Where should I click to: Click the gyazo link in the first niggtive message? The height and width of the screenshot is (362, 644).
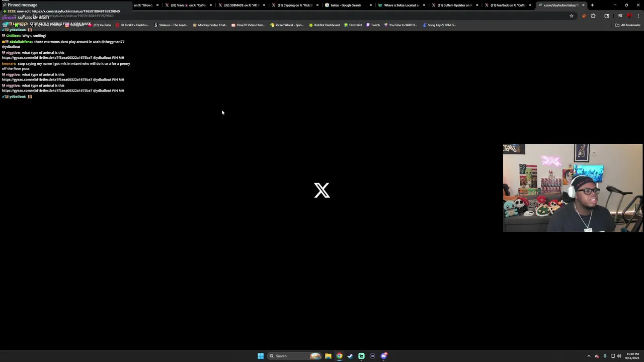[x=47, y=58]
